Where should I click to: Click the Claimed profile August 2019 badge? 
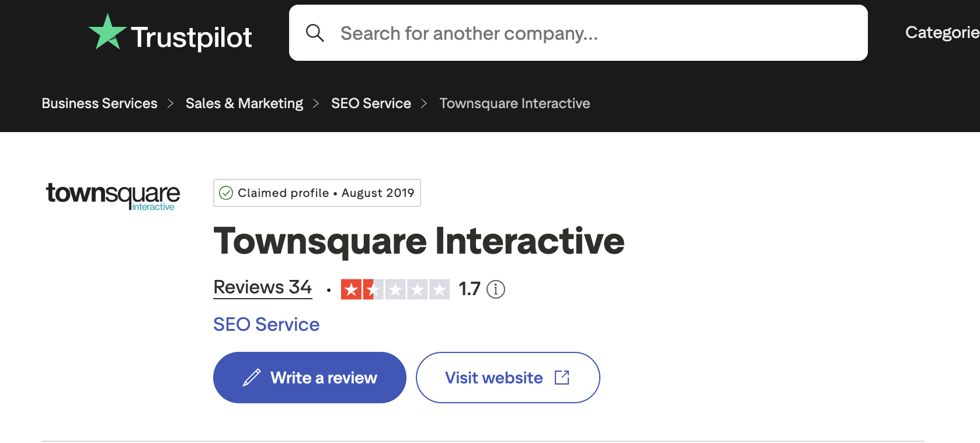coord(317,193)
